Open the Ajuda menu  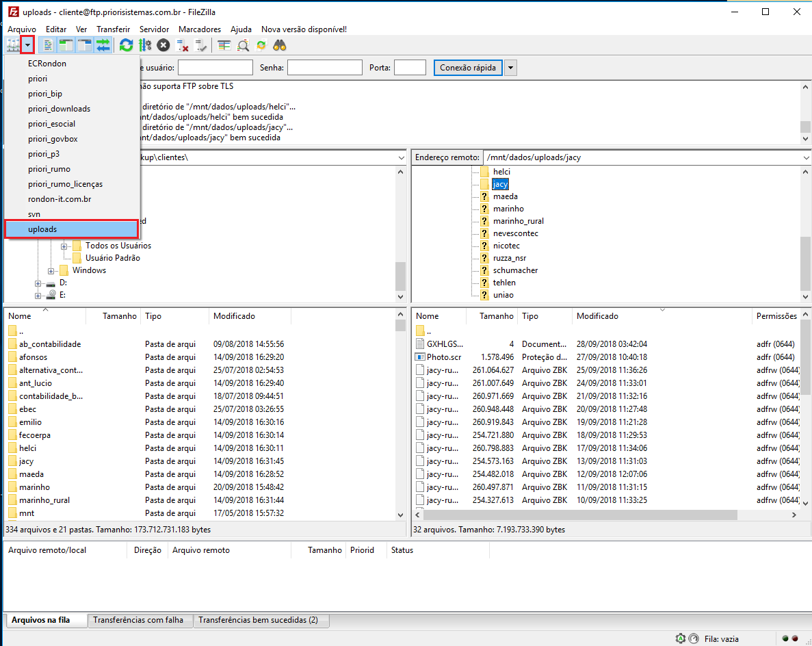click(x=241, y=29)
